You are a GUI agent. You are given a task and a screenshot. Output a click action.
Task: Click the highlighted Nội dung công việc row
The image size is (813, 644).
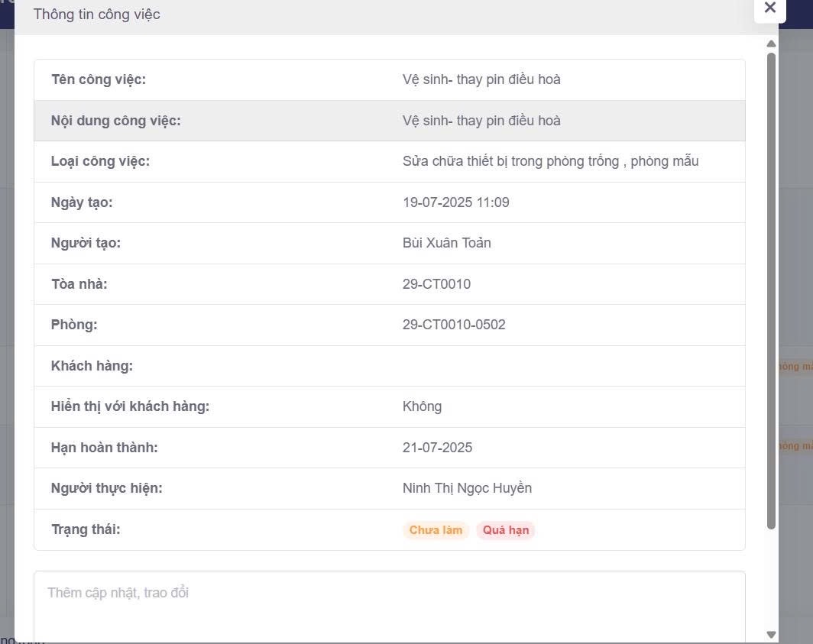(389, 121)
